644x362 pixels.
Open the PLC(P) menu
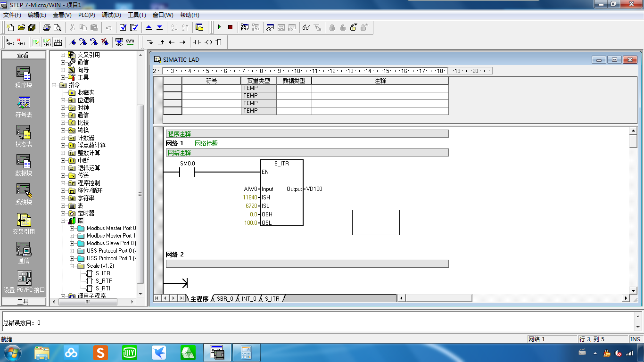pyautogui.click(x=87, y=15)
